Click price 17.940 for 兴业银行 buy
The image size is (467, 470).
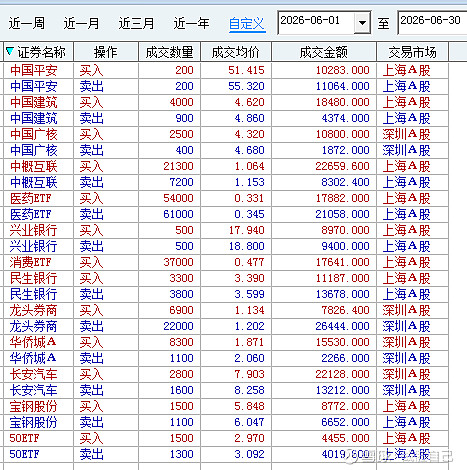[x=246, y=230]
